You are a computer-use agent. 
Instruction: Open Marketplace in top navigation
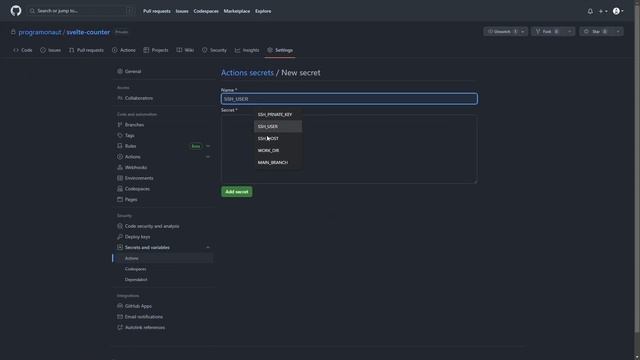pyautogui.click(x=237, y=11)
